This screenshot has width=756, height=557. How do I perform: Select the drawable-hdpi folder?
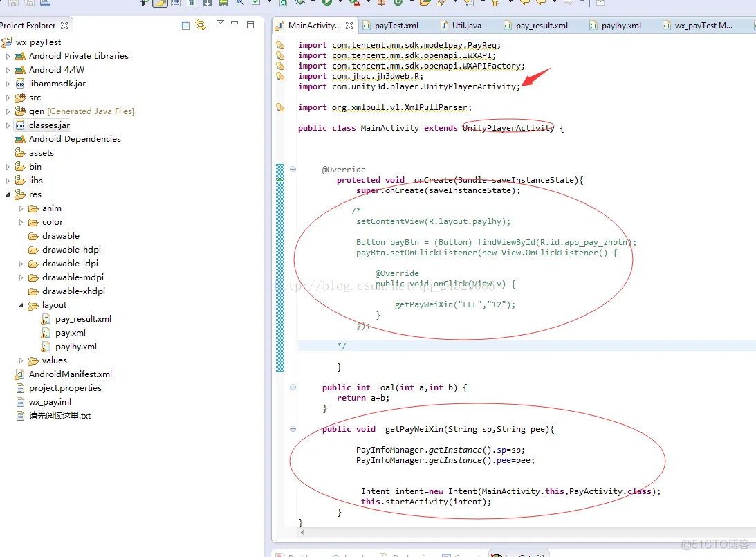pos(71,250)
